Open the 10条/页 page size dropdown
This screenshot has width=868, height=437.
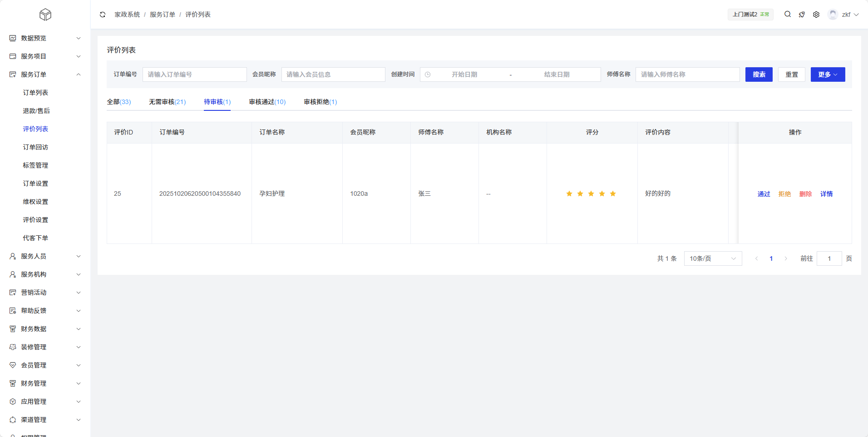click(713, 258)
